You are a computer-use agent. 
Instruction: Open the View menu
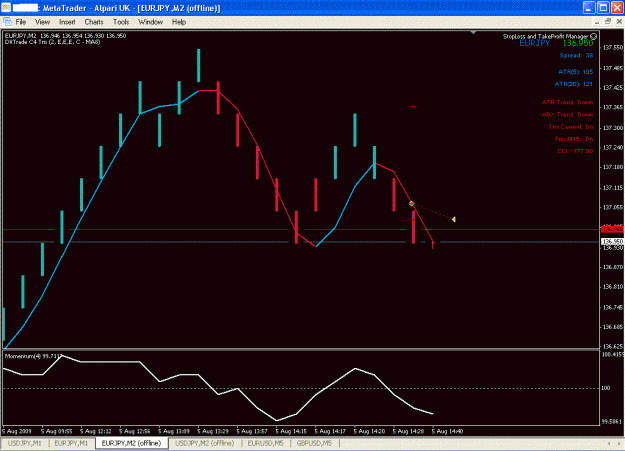click(42, 22)
